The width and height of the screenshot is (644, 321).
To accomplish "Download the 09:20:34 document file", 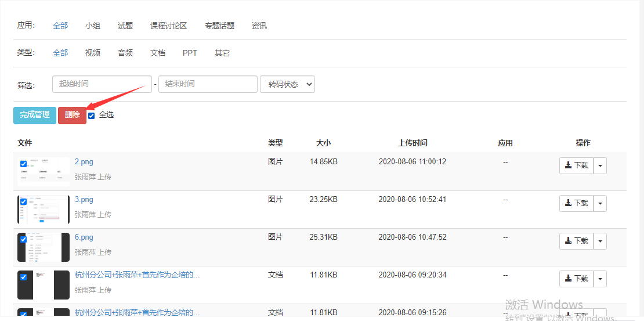I will tap(576, 279).
